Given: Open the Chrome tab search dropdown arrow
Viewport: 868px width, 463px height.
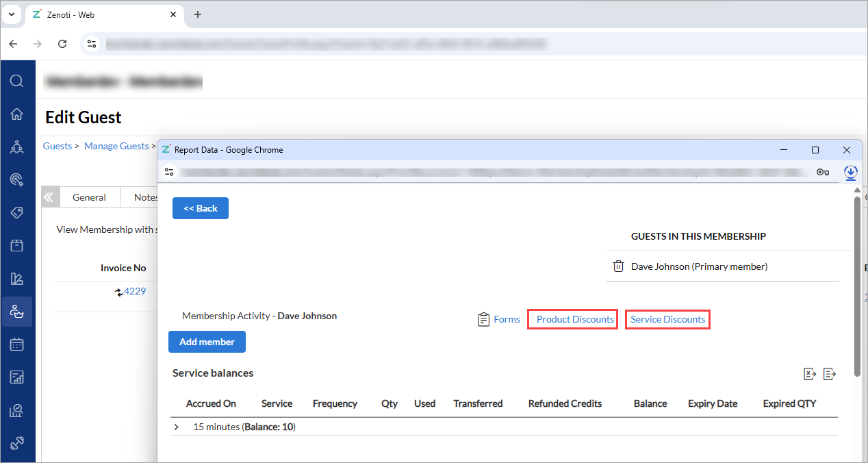Looking at the screenshot, I should 12,14.
